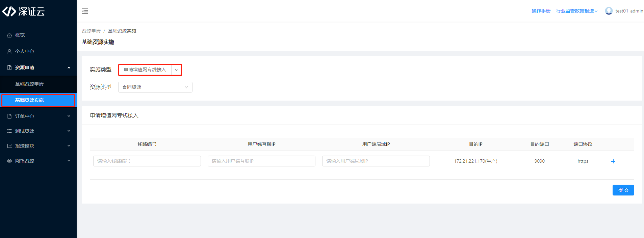Click the 端口协议 column header

(x=583, y=144)
